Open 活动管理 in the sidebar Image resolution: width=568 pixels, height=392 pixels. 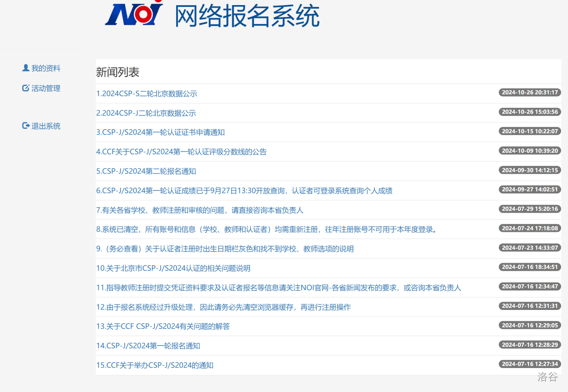point(46,88)
